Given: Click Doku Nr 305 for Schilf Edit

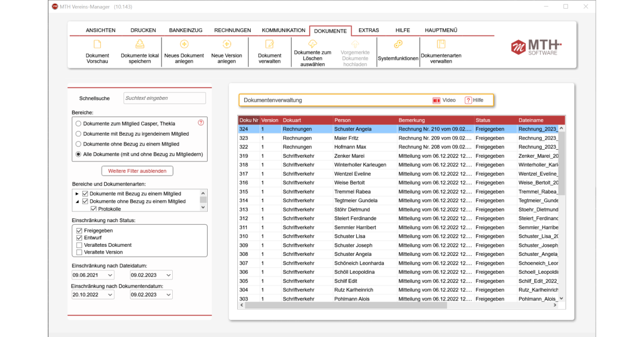Looking at the screenshot, I should (244, 281).
